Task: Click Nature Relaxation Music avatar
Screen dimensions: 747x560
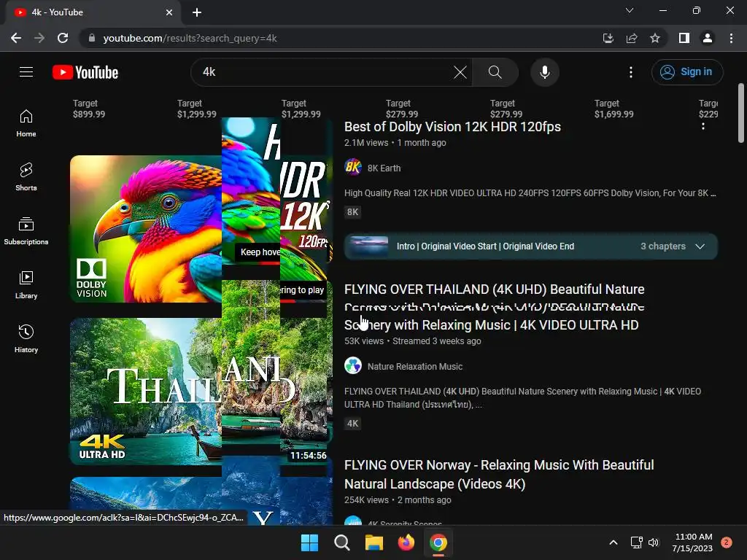Action: click(x=353, y=366)
